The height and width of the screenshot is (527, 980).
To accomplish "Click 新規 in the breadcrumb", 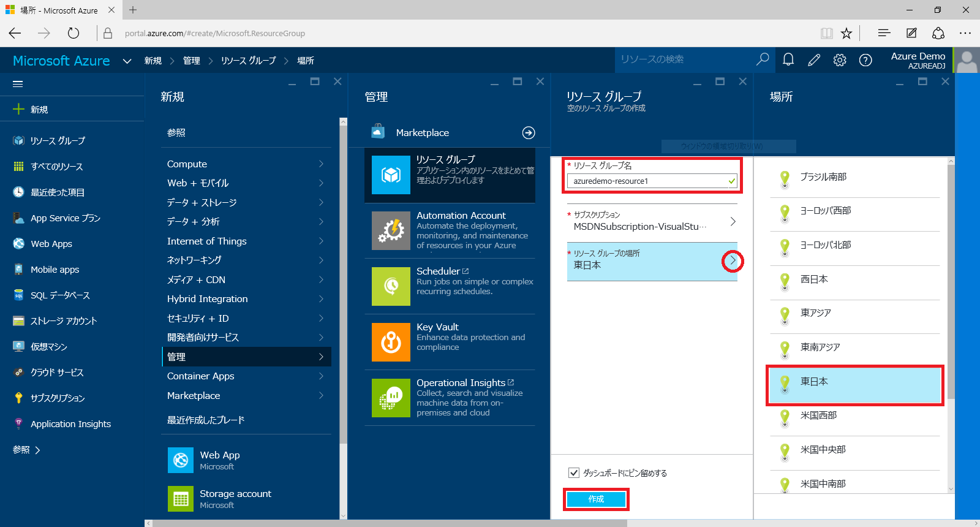I will coord(153,61).
